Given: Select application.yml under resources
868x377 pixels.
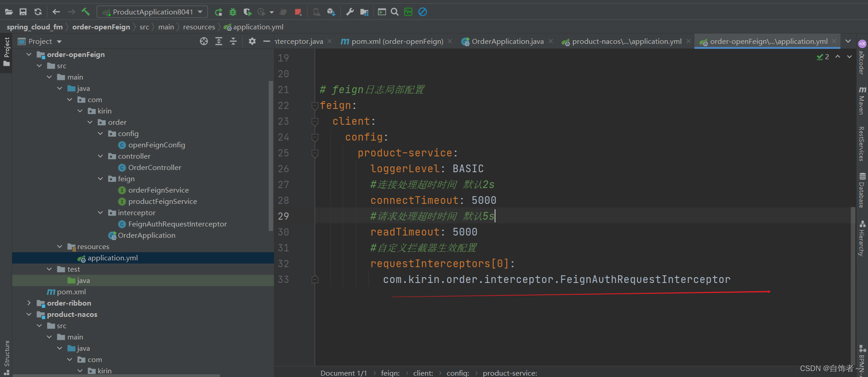Looking at the screenshot, I should click(113, 258).
